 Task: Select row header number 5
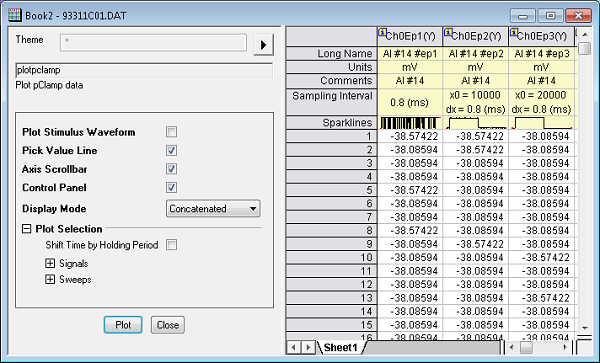pyautogui.click(x=331, y=190)
